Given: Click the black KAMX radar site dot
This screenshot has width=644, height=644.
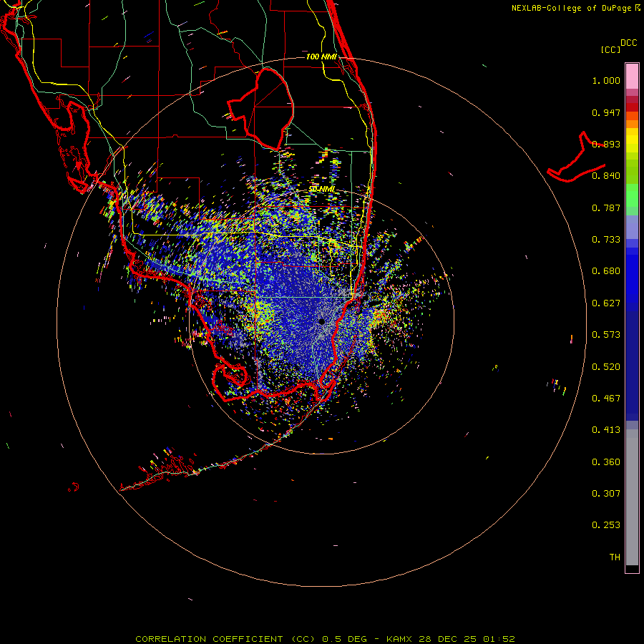Looking at the screenshot, I should coord(321,321).
